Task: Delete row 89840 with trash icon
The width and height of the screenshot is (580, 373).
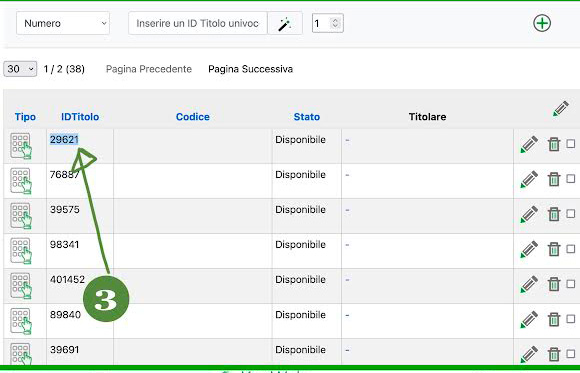Action: 554,319
